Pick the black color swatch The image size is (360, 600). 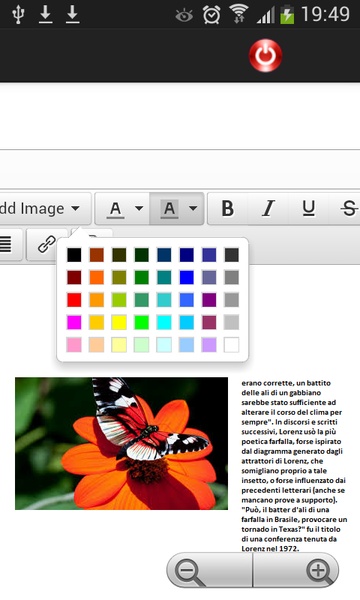coord(74,255)
